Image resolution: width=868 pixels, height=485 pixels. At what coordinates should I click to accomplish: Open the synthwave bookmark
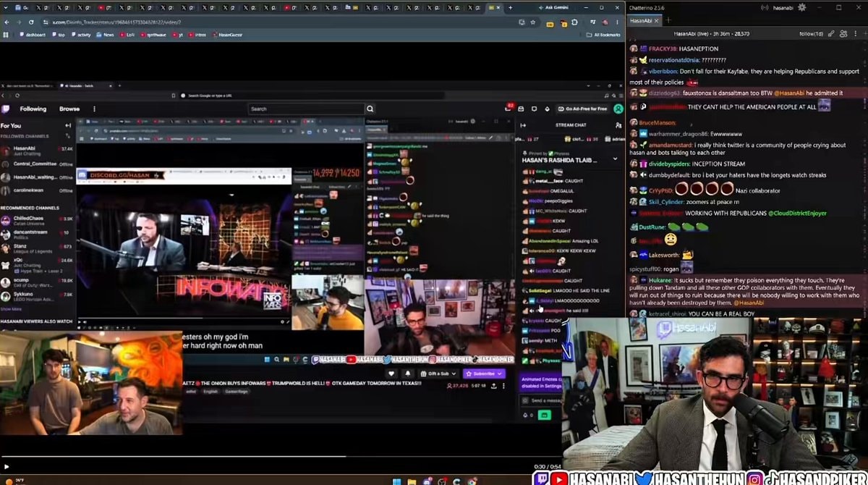point(153,35)
